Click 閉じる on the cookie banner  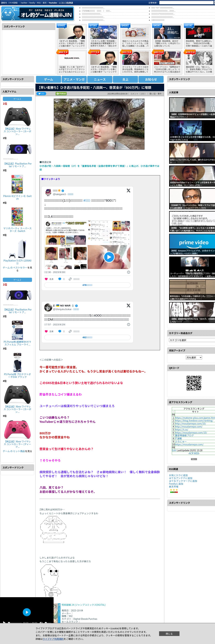pyautogui.click(x=169, y=634)
